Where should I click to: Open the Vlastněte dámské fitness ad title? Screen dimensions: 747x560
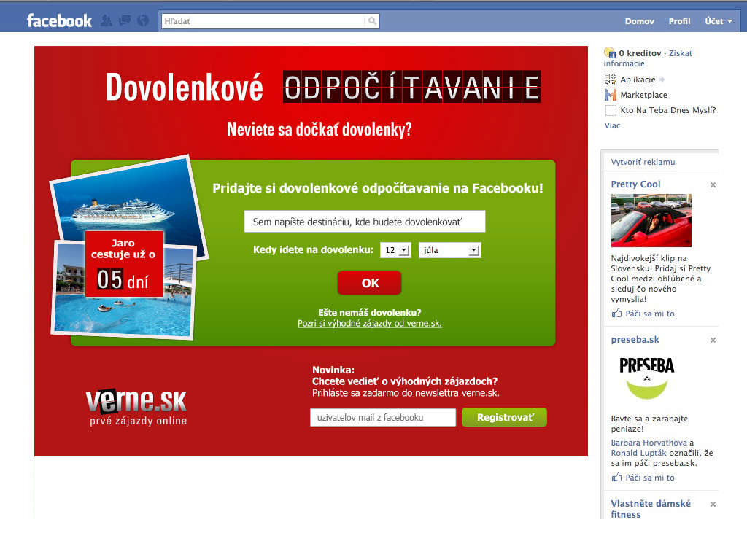(x=650, y=508)
